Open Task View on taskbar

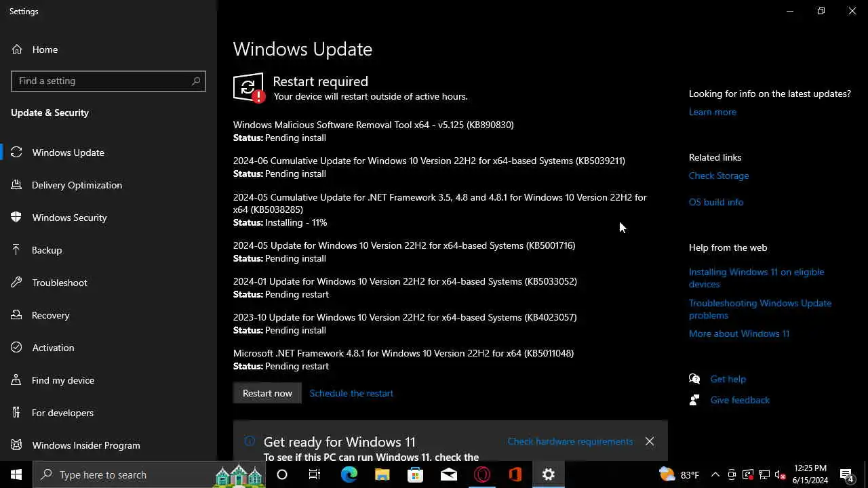[x=315, y=474]
